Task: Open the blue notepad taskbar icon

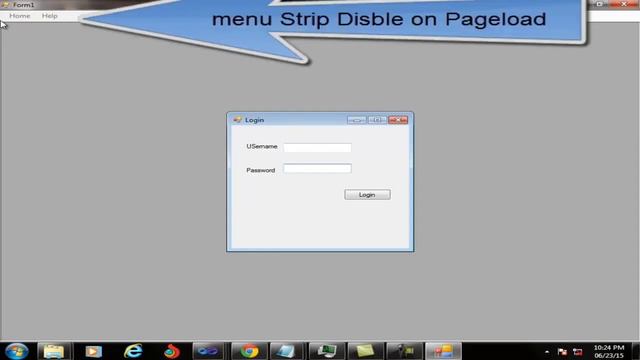Action: pos(286,351)
